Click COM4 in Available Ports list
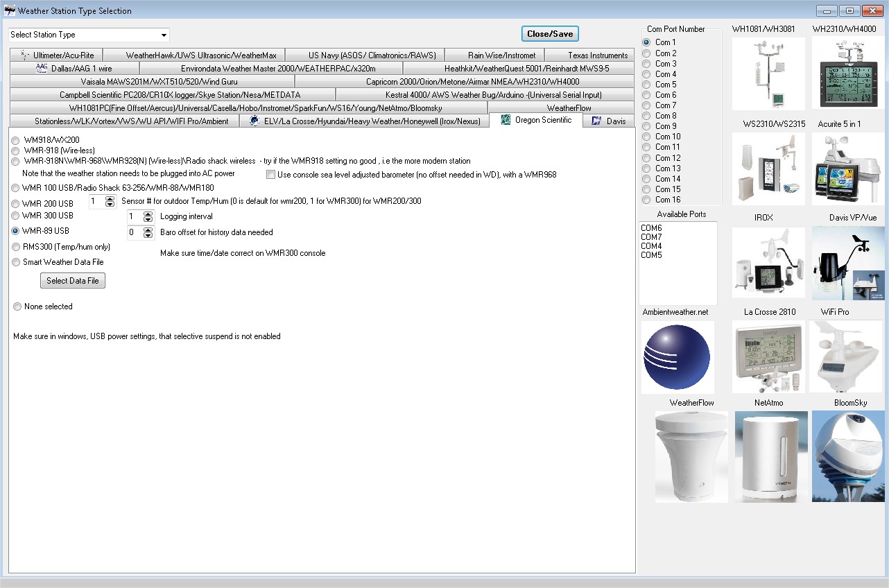 click(651, 246)
